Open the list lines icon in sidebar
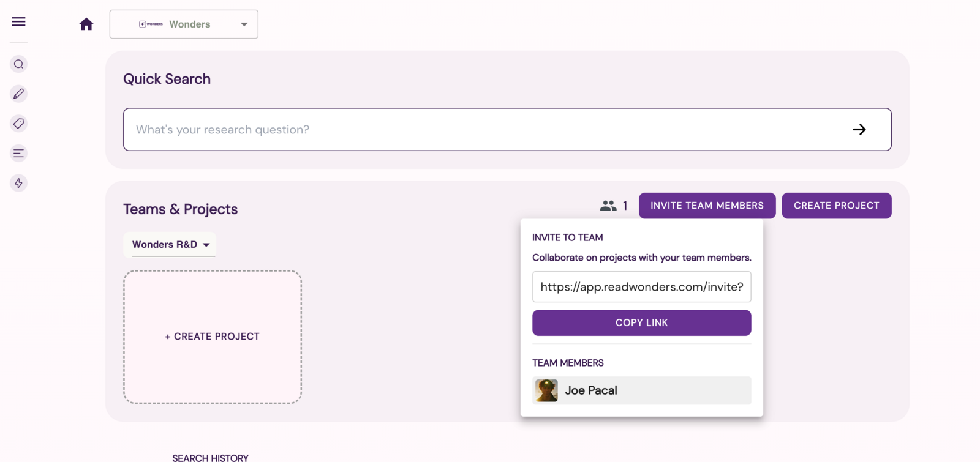This screenshot has height=462, width=980. [x=19, y=154]
